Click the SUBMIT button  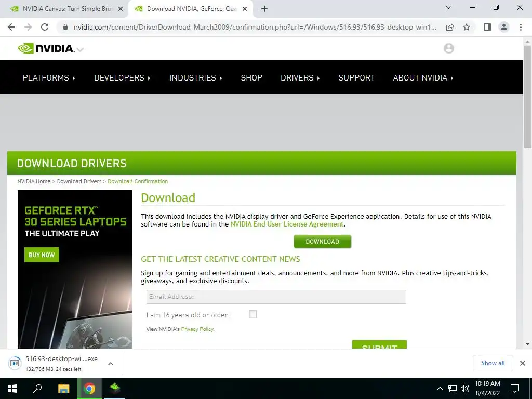coord(379,345)
